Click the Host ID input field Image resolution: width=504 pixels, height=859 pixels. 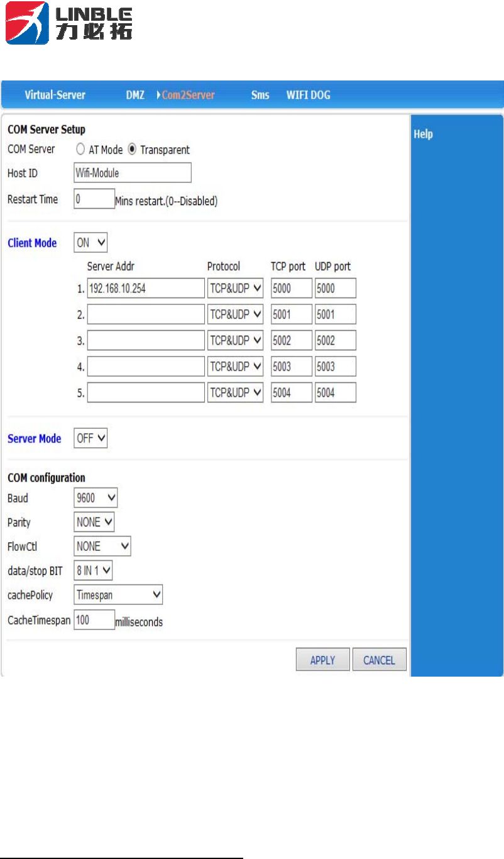pos(132,172)
